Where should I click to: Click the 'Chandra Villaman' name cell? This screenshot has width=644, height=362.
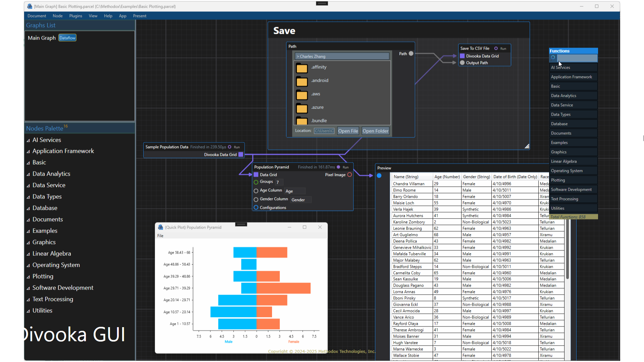[412, 184]
